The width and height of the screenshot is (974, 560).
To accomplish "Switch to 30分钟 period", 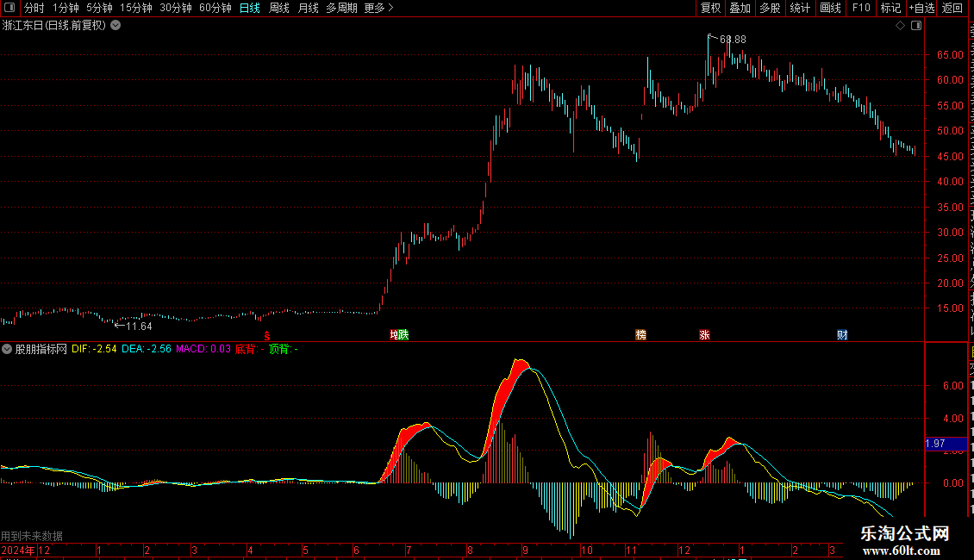I will point(175,8).
